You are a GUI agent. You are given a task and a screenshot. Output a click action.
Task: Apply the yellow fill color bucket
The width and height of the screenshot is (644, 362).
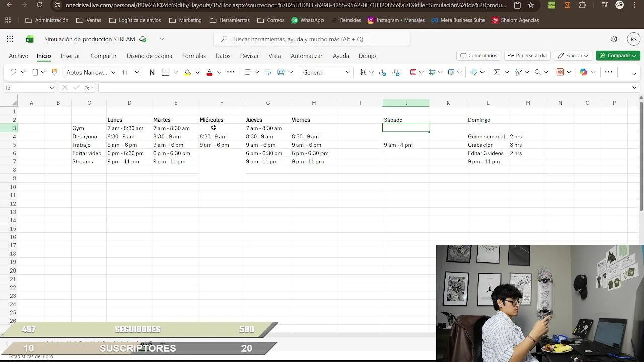pos(188,72)
